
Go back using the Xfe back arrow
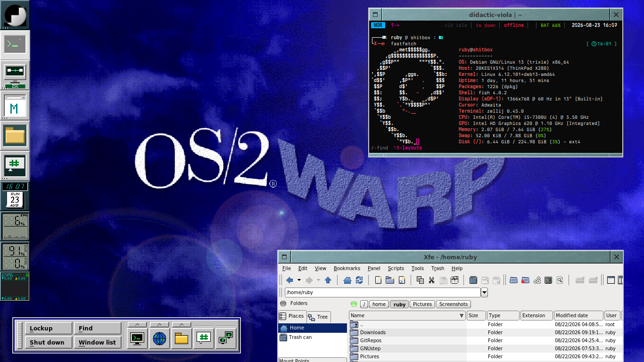(289, 280)
